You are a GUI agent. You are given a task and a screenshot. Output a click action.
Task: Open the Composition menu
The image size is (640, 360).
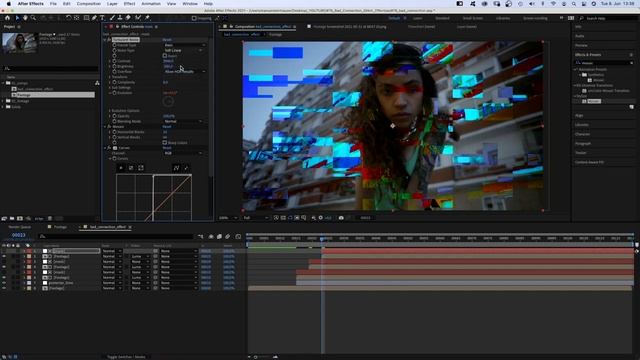tap(89, 4)
